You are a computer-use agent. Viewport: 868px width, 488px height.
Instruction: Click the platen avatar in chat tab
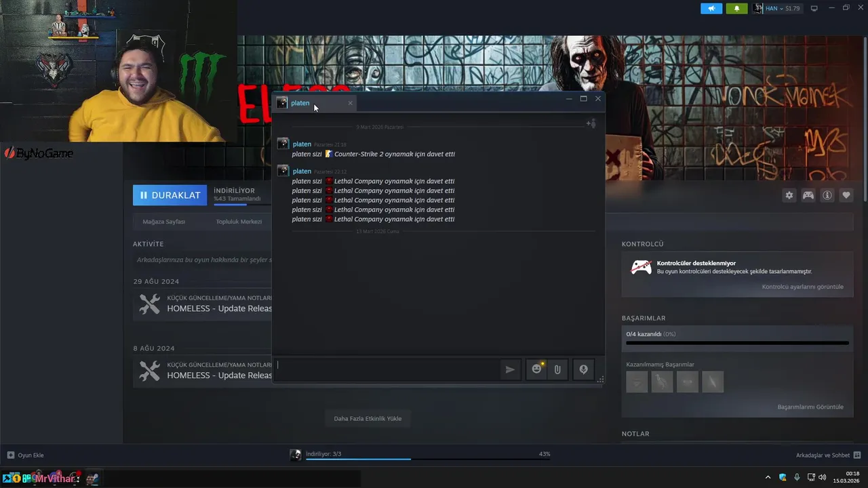(x=282, y=103)
